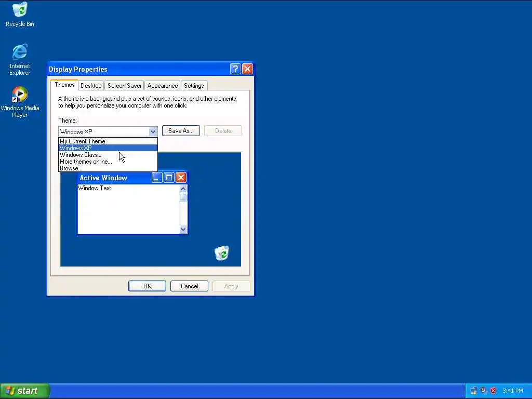The width and height of the screenshot is (532, 399).
Task: Select the Windows XP theme option
Action: click(108, 148)
